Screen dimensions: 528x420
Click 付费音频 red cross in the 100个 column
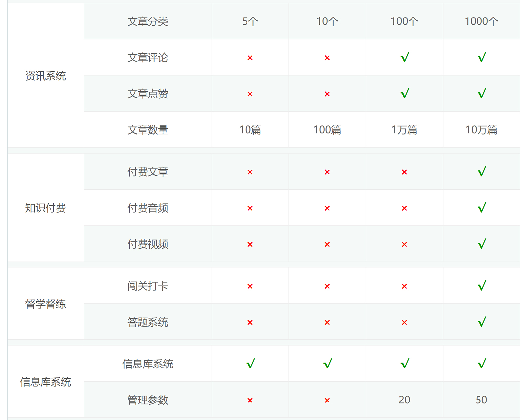pos(404,208)
